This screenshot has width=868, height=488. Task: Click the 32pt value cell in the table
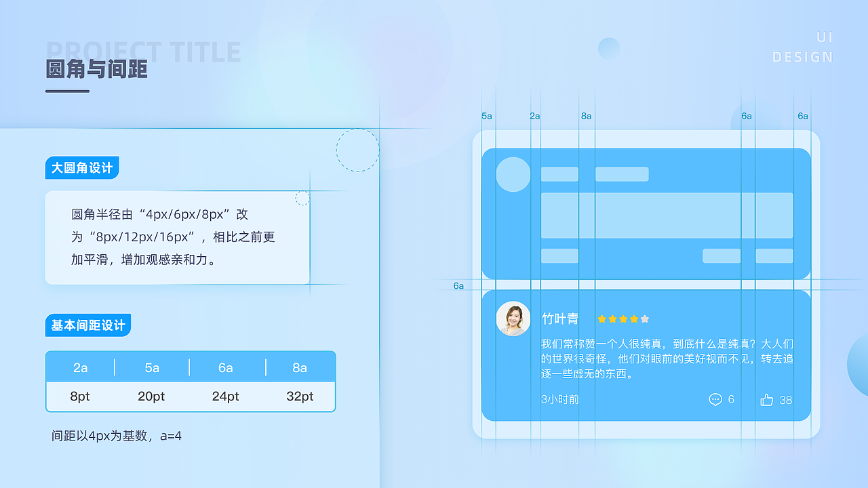pos(300,396)
